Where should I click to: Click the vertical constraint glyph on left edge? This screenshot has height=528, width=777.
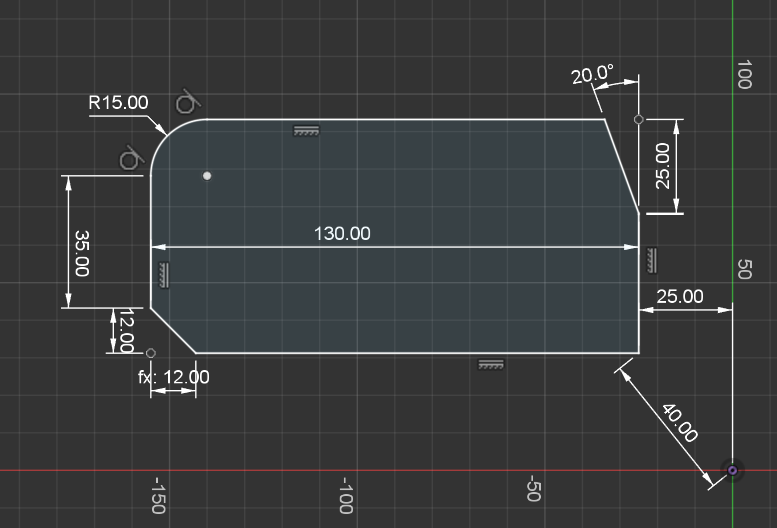[x=163, y=274]
